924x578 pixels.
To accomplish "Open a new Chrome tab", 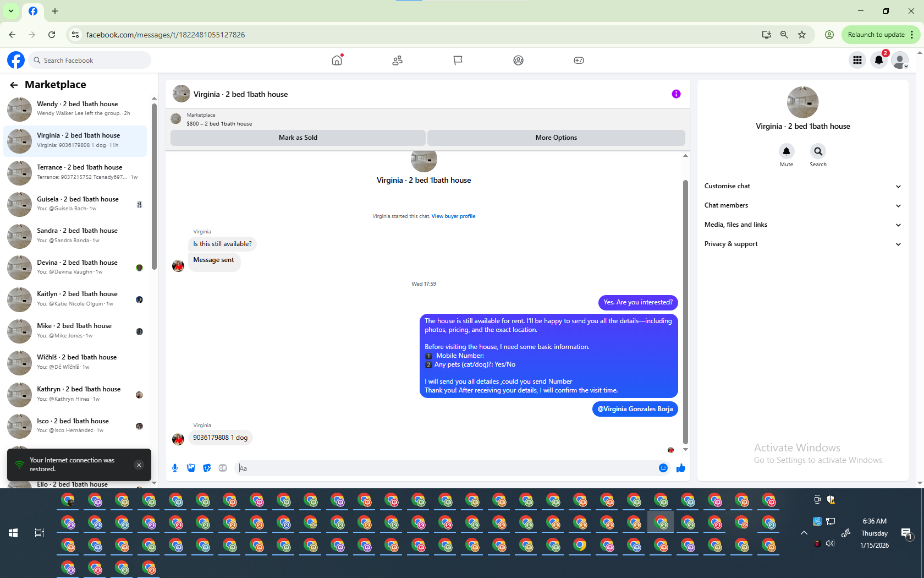I will click(55, 11).
